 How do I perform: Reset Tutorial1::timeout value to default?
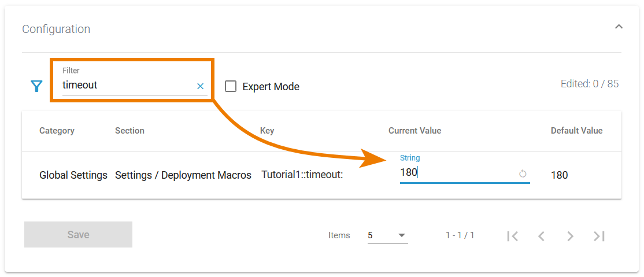pos(523,173)
